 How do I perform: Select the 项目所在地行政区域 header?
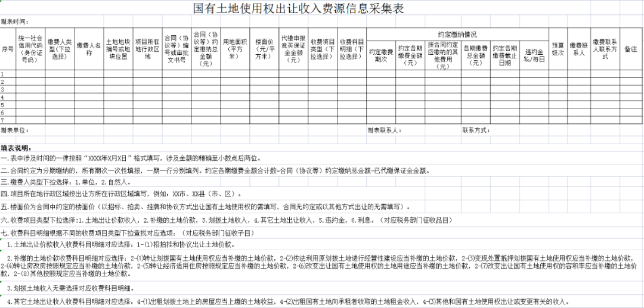(147, 49)
